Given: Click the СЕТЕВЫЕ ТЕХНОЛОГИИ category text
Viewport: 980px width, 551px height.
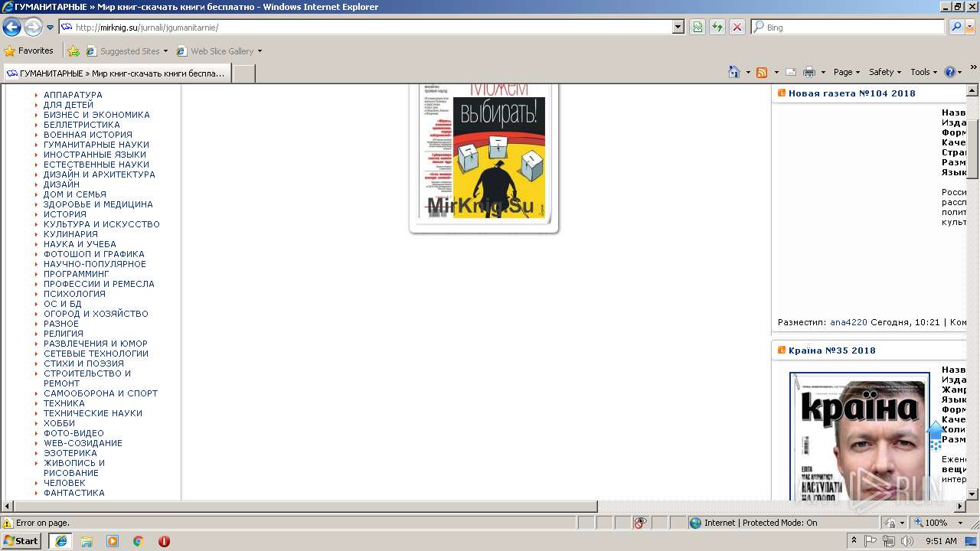Looking at the screenshot, I should (96, 354).
